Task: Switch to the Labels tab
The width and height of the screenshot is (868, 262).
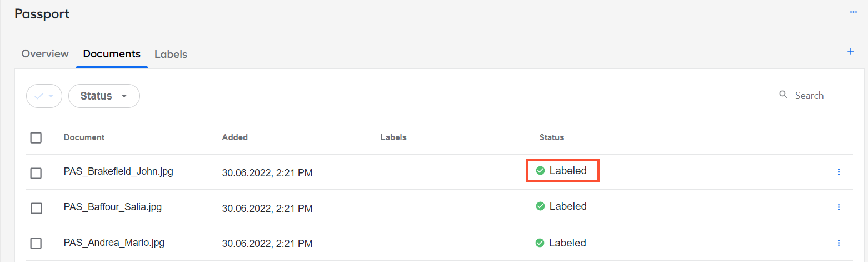Action: [171, 55]
